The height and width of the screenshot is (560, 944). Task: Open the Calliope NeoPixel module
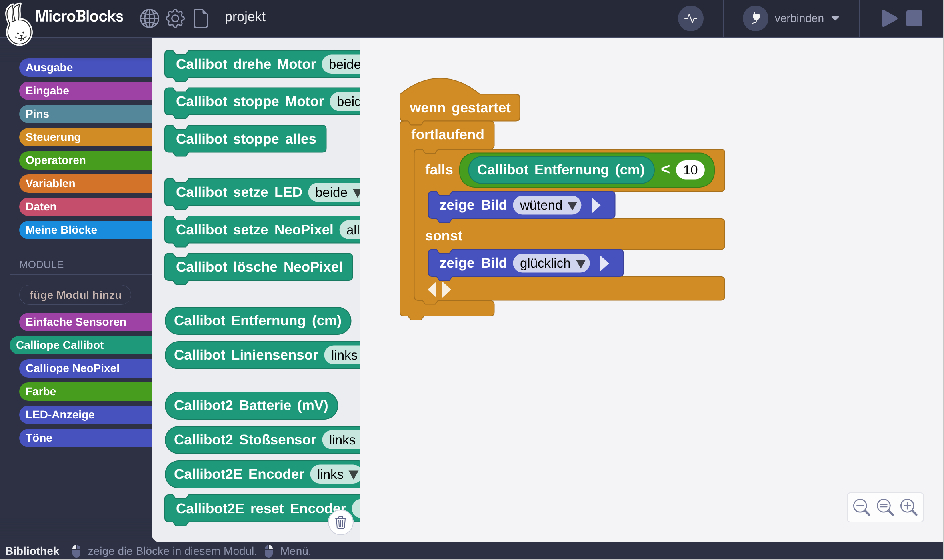(86, 368)
